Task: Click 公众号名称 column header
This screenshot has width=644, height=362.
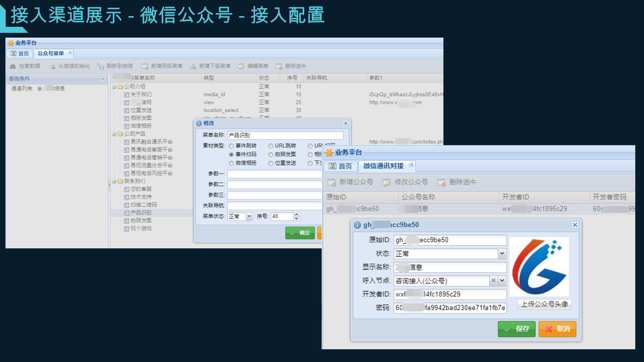Action: click(x=448, y=197)
